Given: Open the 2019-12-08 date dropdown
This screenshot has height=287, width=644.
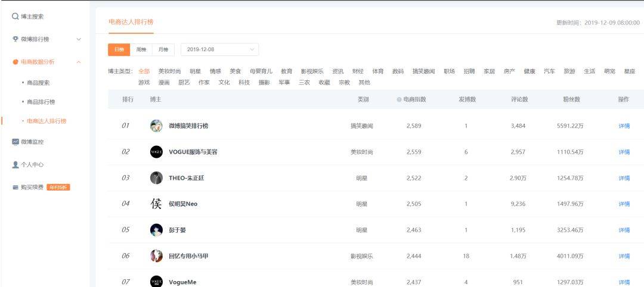Looking at the screenshot, I should coord(219,49).
